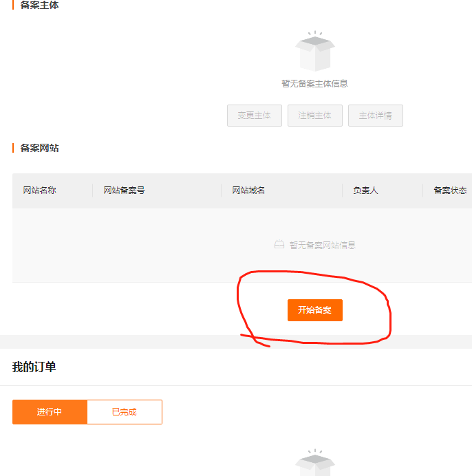This screenshot has height=476, width=472.
Task: Click the small inbox icon beside 暂无备案网站信息
Action: tap(279, 244)
